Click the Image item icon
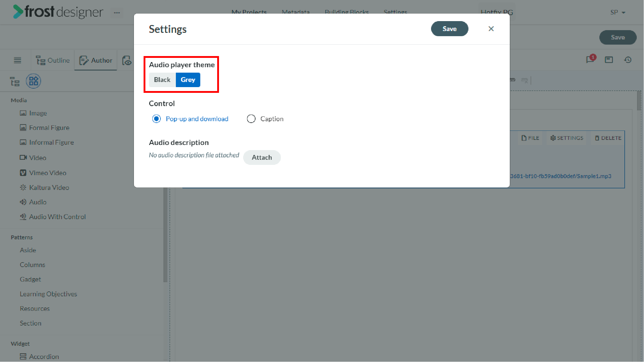The height and width of the screenshot is (362, 644). [23, 113]
